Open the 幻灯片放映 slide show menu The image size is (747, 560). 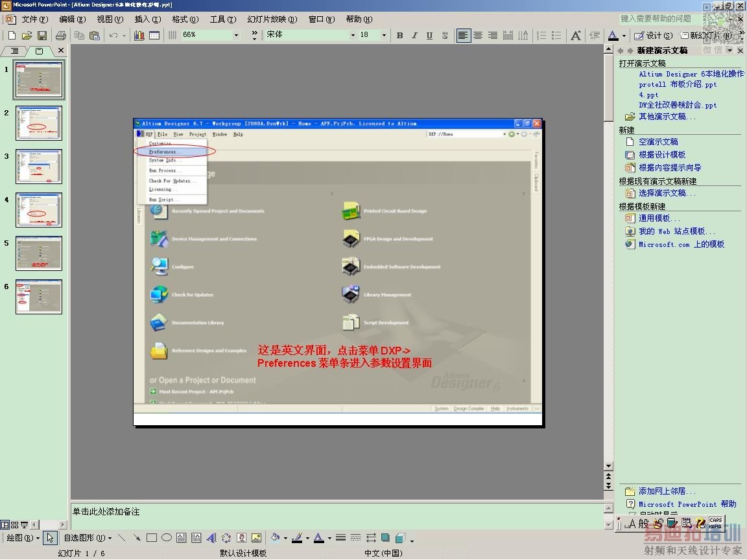pyautogui.click(x=272, y=19)
